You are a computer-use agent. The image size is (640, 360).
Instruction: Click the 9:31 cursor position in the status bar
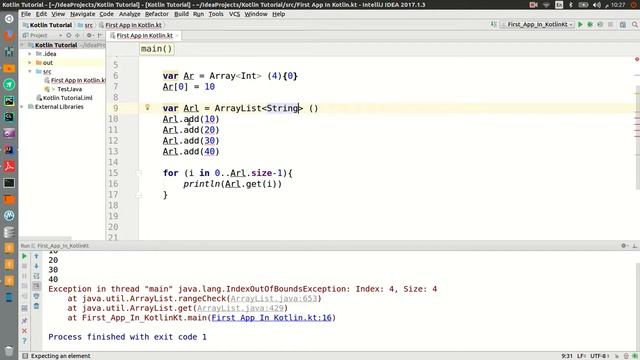tap(567, 356)
